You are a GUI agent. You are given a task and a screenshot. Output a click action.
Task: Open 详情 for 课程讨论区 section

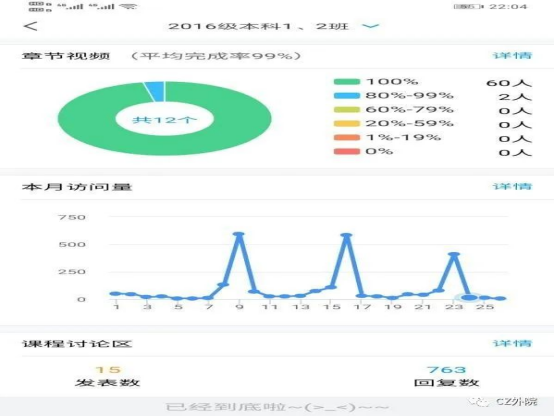(x=512, y=343)
